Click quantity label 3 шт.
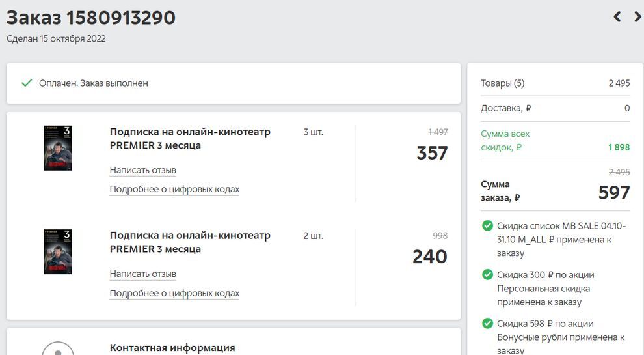Screen dimensions: 644x355 (314, 132)
